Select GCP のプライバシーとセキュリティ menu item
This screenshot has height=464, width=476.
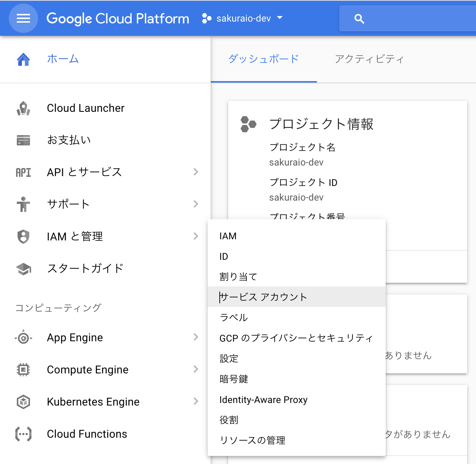(296, 338)
